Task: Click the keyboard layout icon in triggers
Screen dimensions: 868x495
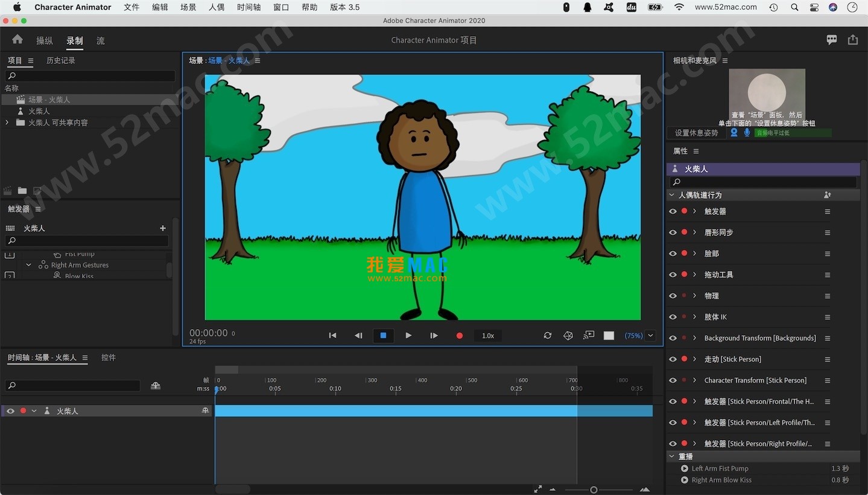Action: [x=10, y=228]
